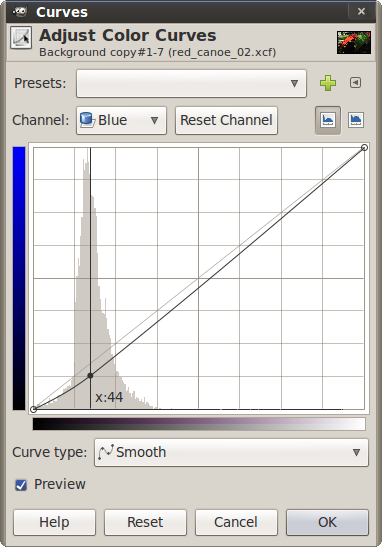Viewport: 382px width, 547px height.
Task: Click the horizontal gradient bar below graph
Action: click(199, 424)
